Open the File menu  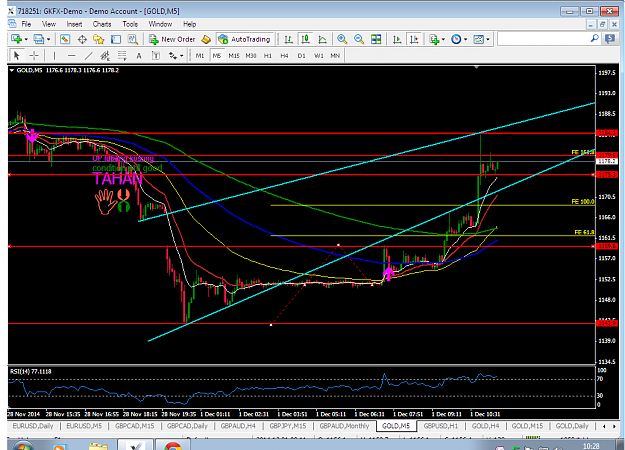pos(26,24)
